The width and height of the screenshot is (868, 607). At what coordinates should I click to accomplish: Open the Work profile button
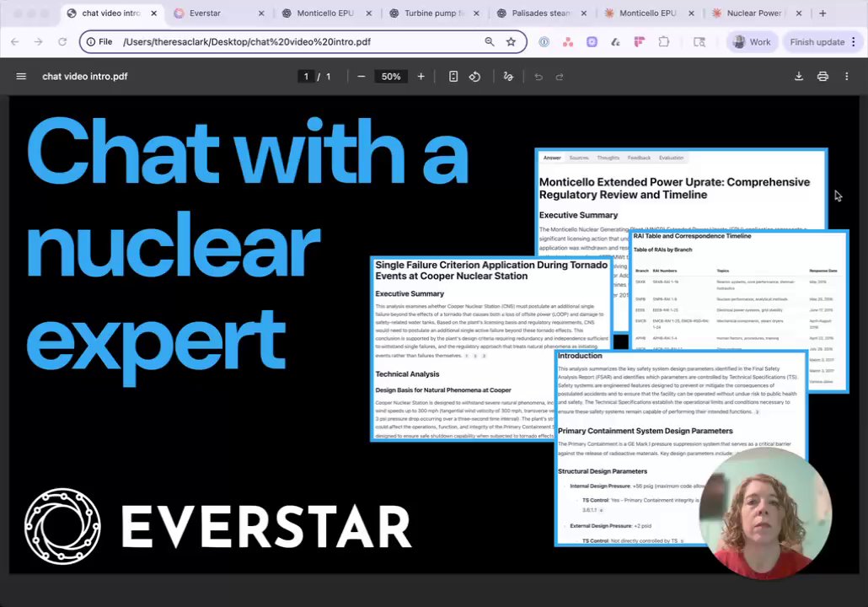point(753,41)
